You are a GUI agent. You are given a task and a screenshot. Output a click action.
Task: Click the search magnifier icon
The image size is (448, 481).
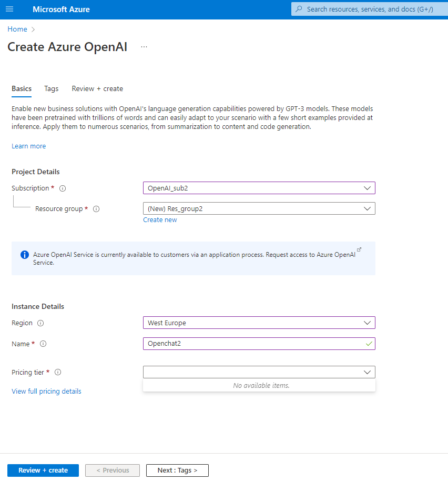point(299,9)
